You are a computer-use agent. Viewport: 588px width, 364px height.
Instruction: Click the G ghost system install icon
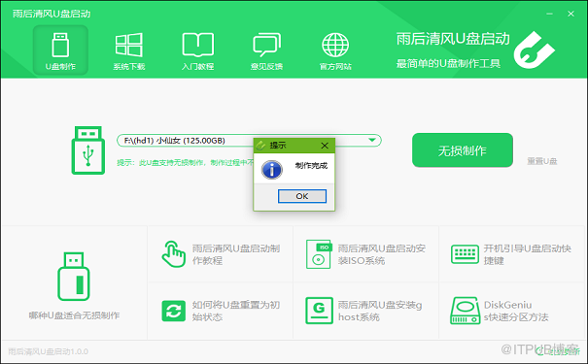[319, 311]
